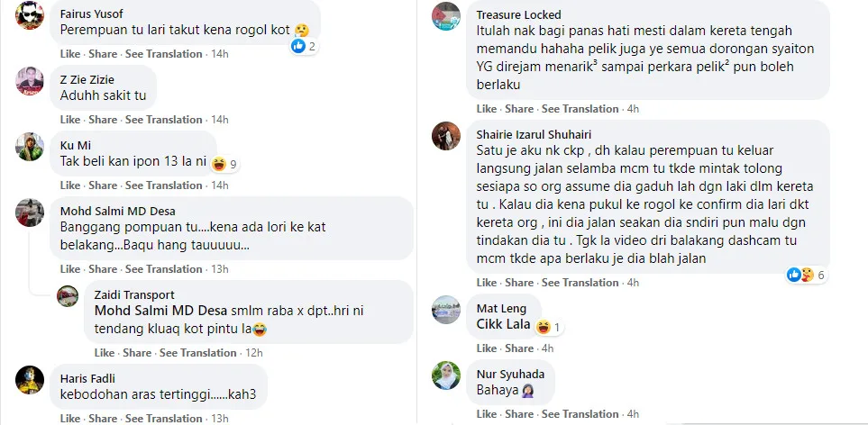Like Fairus Yusof's comment

(x=70, y=54)
